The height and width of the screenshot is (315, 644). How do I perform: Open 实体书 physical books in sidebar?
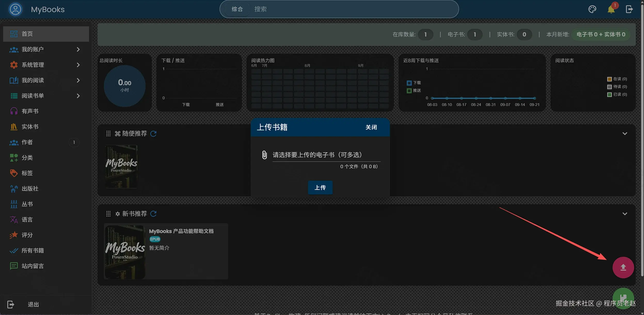tap(46, 127)
